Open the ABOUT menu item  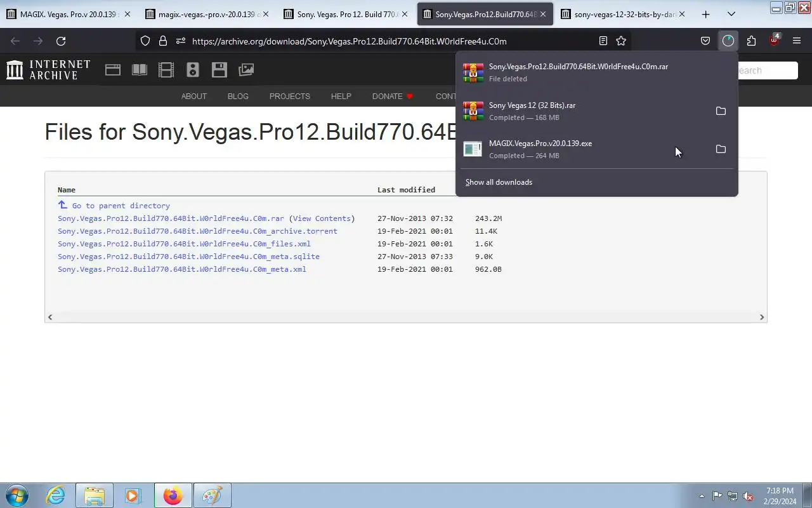click(x=194, y=97)
